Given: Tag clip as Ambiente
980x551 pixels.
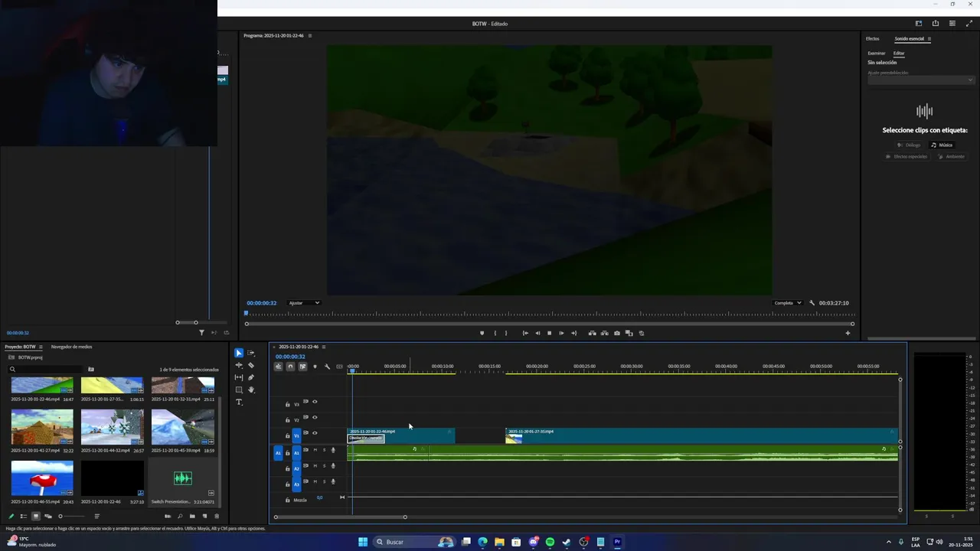Looking at the screenshot, I should [x=952, y=157].
